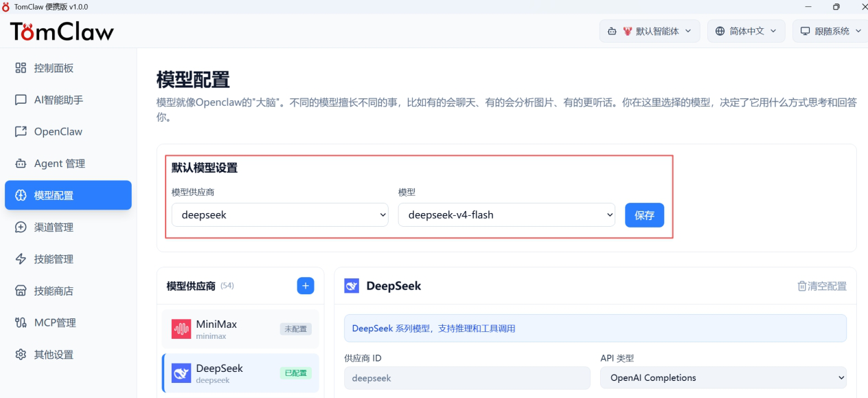Add a new model provider with plus button
The height and width of the screenshot is (398, 868).
306,286
